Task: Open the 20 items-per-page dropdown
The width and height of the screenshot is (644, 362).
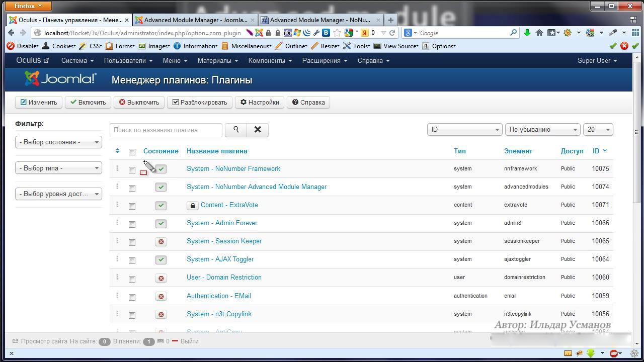Action: pos(598,130)
